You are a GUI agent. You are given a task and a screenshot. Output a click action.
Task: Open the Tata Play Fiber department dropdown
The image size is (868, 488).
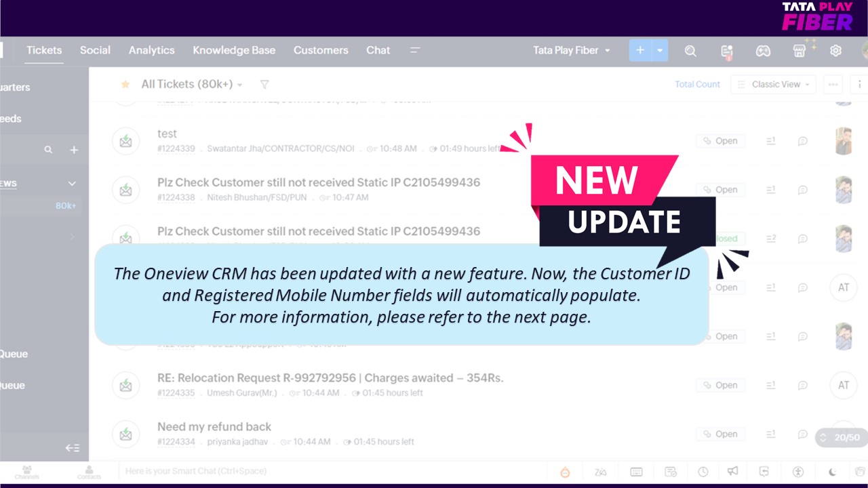click(571, 50)
